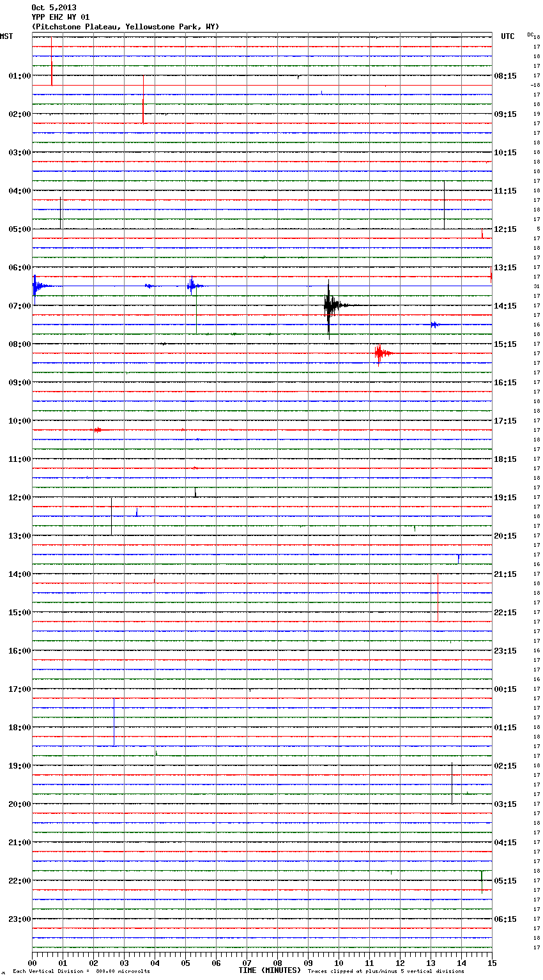Screen dimensions: 543x980
Task: Click the 10:15 UTC row label
Action: click(x=505, y=153)
